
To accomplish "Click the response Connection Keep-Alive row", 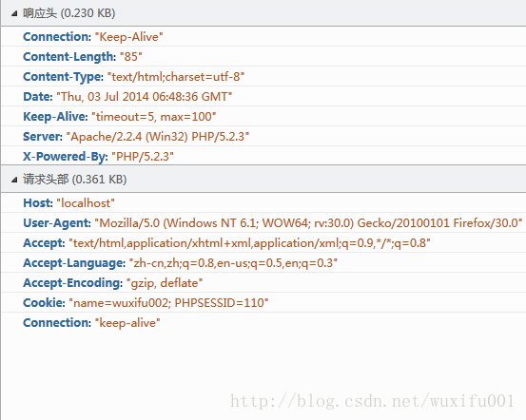I will [x=263, y=36].
